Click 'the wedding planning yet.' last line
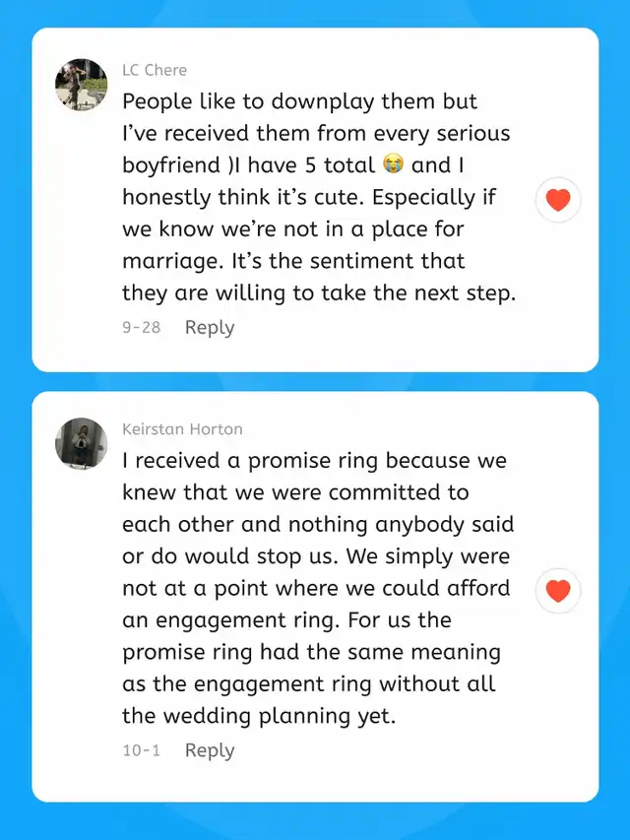The height and width of the screenshot is (840, 630). [x=259, y=716]
